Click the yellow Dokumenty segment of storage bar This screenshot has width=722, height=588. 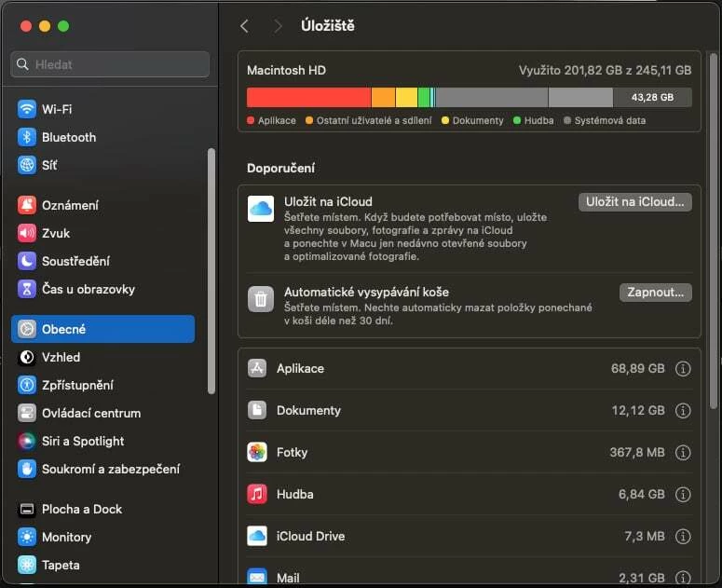(x=406, y=97)
